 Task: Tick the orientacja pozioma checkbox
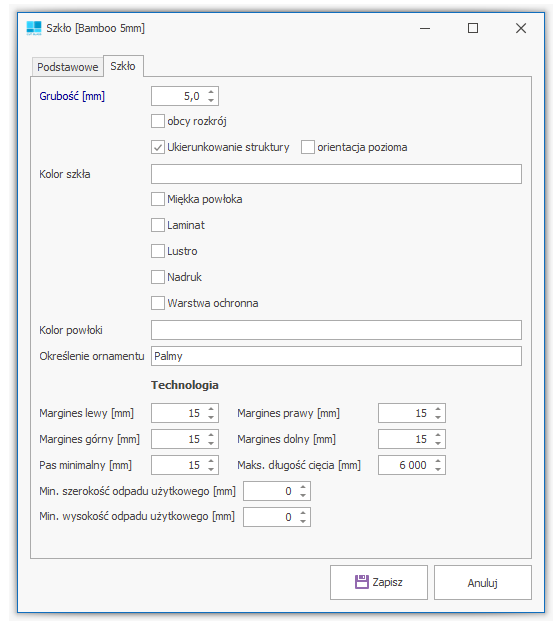pos(308,147)
